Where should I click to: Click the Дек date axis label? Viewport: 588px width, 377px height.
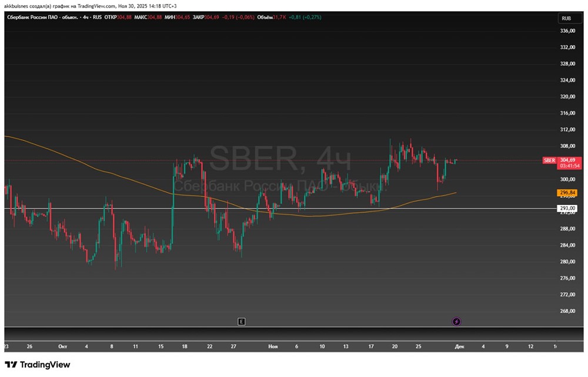(x=459, y=346)
